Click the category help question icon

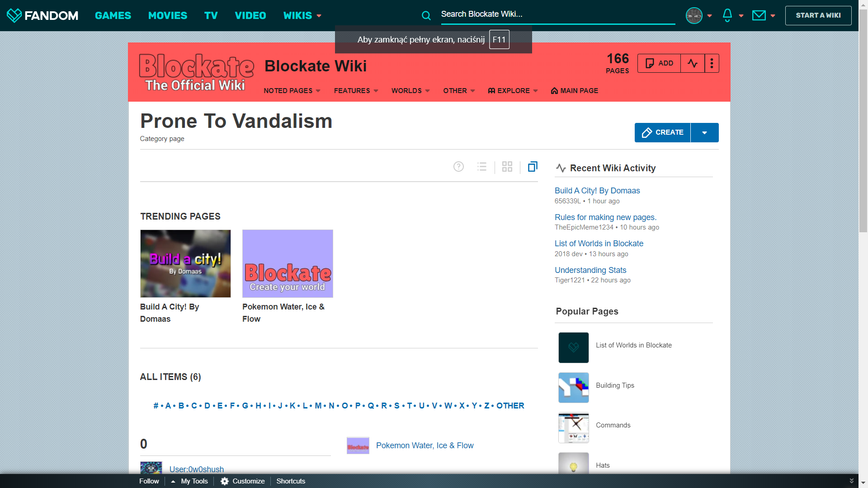point(458,167)
